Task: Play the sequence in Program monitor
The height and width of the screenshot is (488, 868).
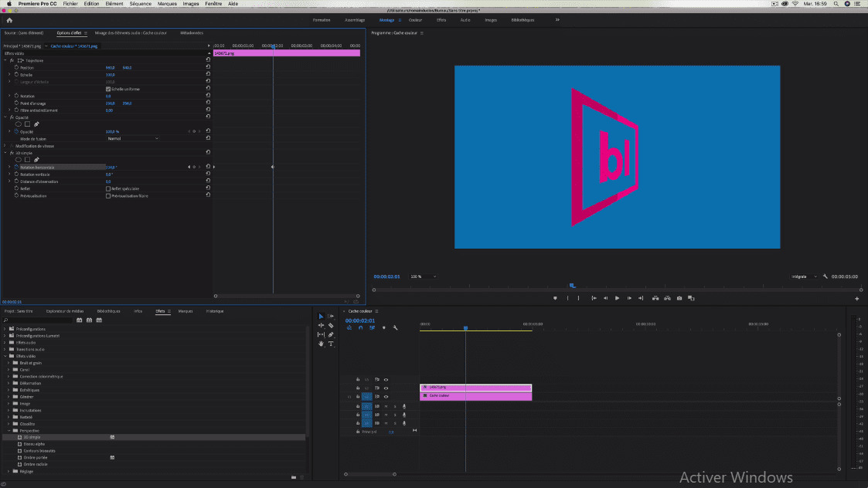Action: pyautogui.click(x=618, y=298)
